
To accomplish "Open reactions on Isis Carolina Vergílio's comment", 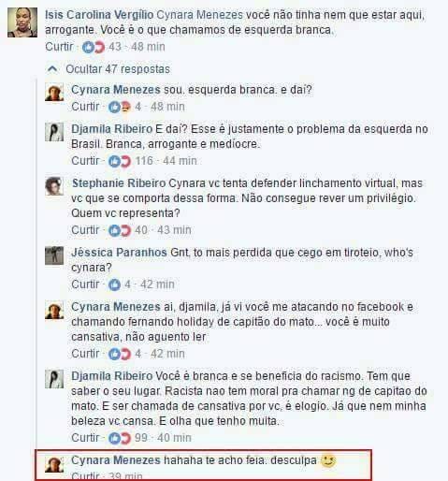I will click(94, 48).
